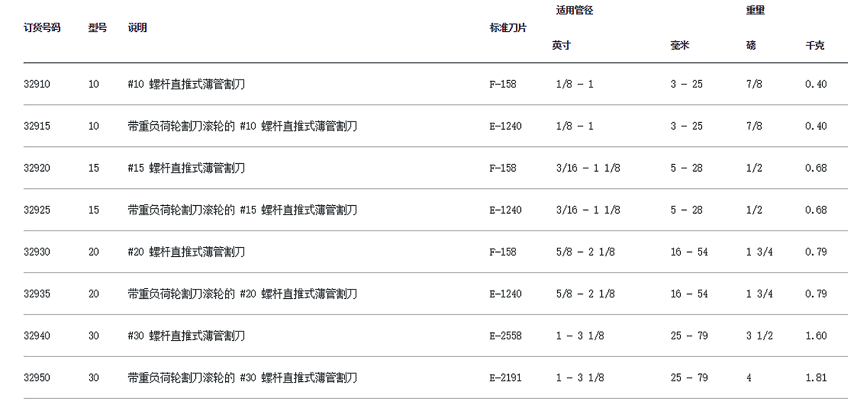Click the E-2191 blade cell
868x411 pixels.
[x=505, y=378]
